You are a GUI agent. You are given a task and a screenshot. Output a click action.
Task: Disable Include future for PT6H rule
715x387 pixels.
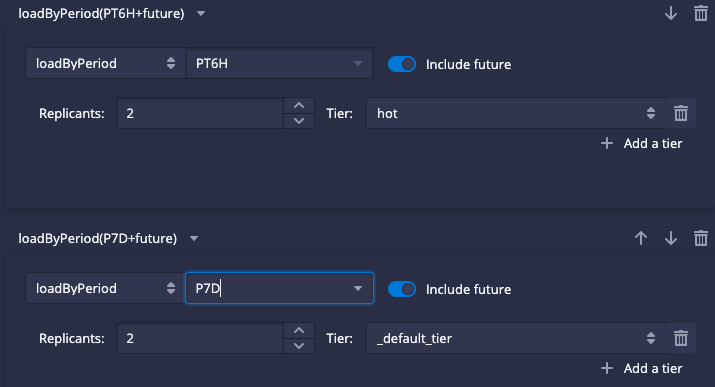point(402,64)
